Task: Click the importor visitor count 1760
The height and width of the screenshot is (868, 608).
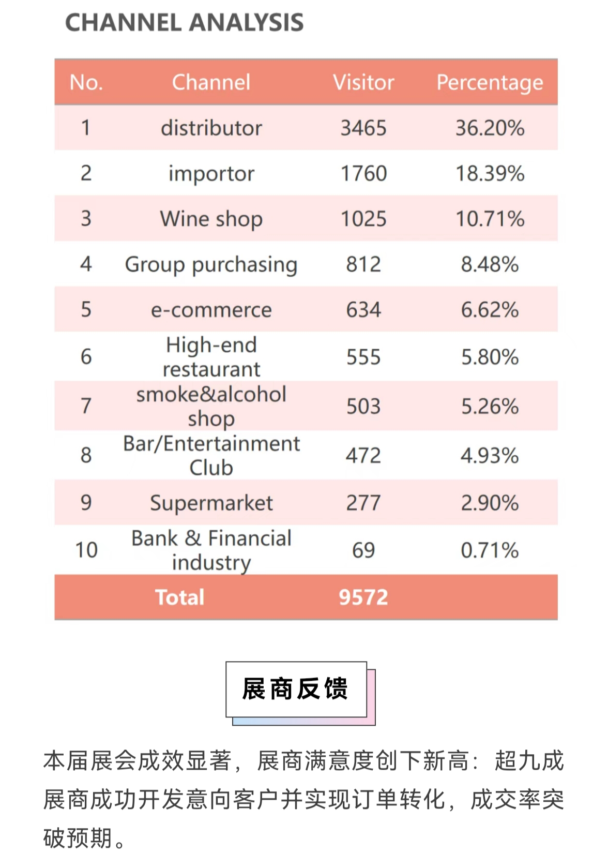Action: pos(363,174)
